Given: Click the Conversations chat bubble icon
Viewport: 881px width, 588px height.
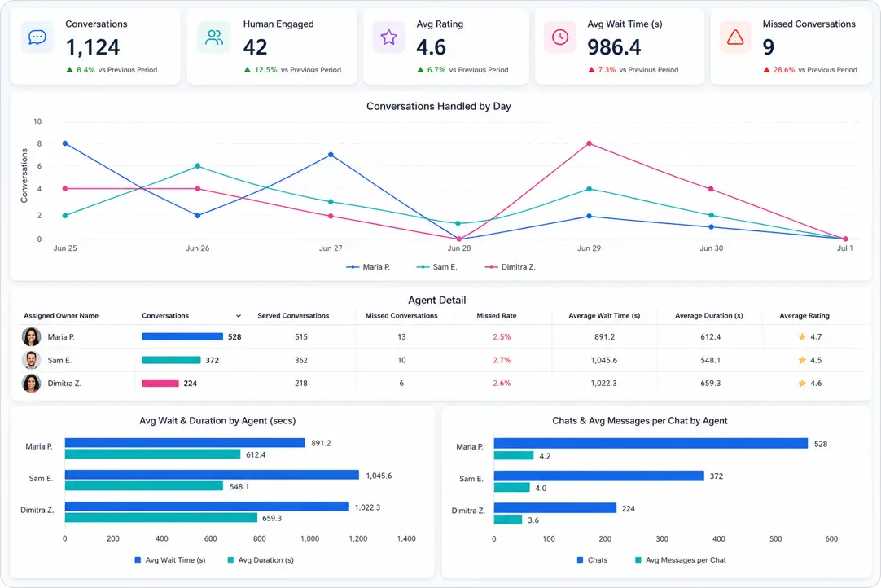Looking at the screenshot, I should (37, 37).
